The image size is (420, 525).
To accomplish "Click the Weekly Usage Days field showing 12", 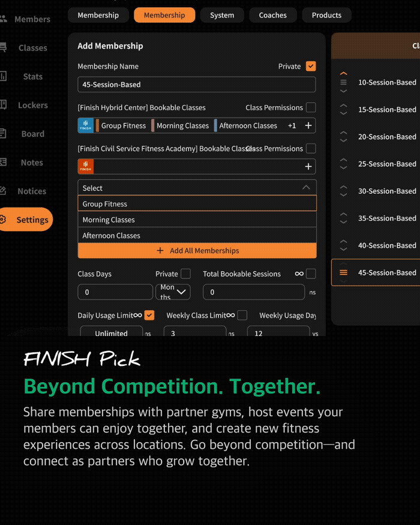I will click(x=278, y=331).
